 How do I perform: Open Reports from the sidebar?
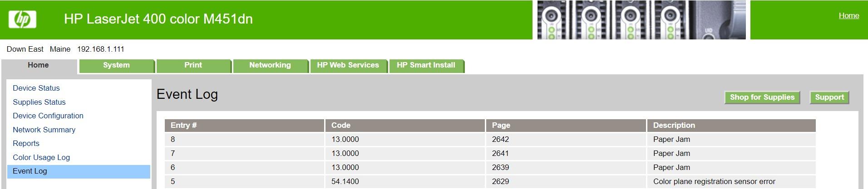click(26, 143)
